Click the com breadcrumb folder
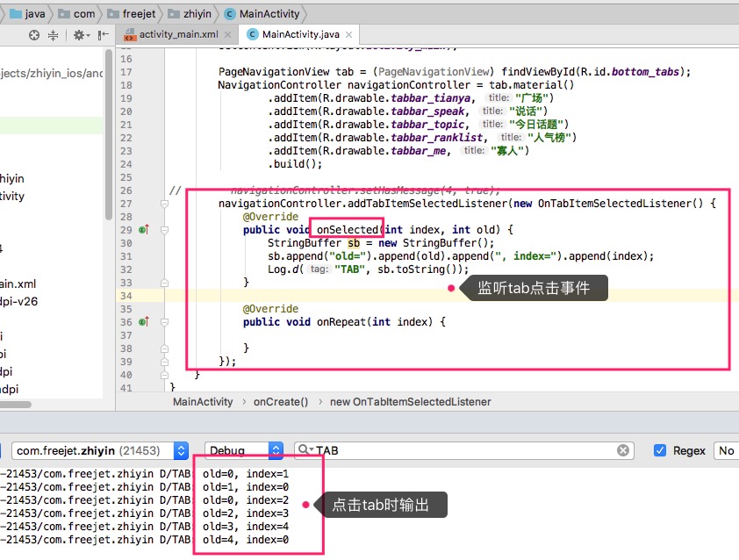Screen dimensions: 739x560 (x=77, y=14)
